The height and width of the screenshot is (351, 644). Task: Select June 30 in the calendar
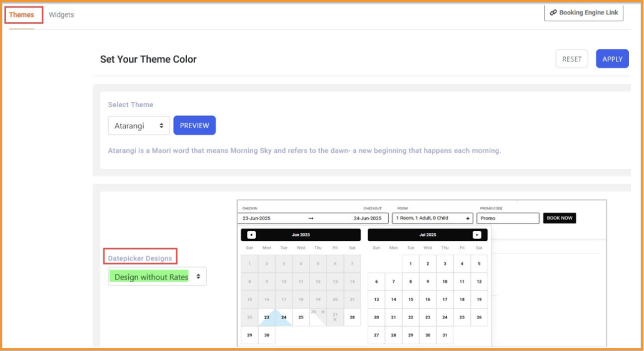tap(266, 335)
